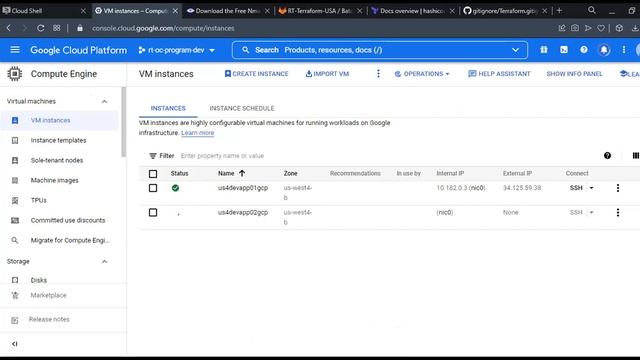Open browser speed dial grid icon

click(x=57, y=28)
